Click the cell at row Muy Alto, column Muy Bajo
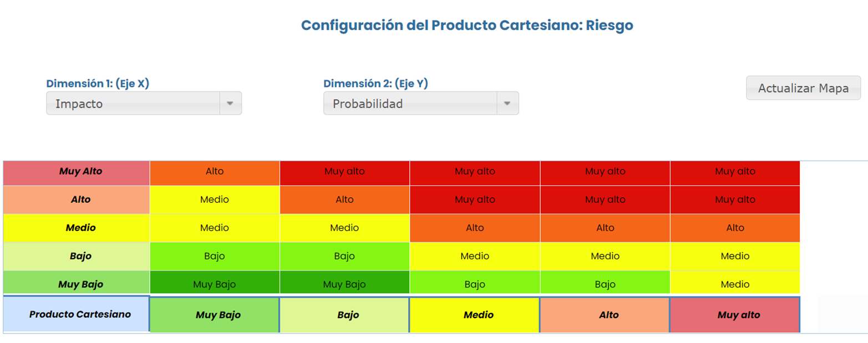868x343 pixels. tap(215, 172)
